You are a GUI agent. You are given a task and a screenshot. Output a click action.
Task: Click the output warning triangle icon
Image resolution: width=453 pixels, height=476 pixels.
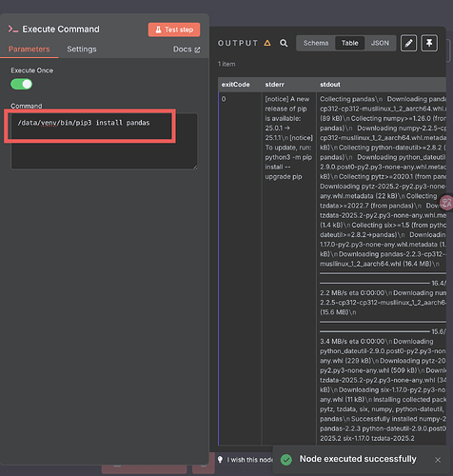click(x=267, y=43)
